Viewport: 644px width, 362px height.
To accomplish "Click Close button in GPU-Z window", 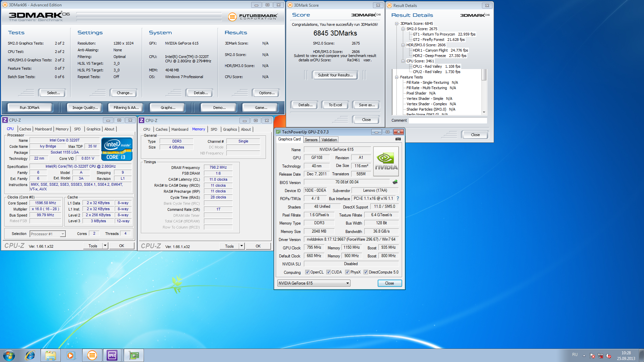I will (389, 283).
